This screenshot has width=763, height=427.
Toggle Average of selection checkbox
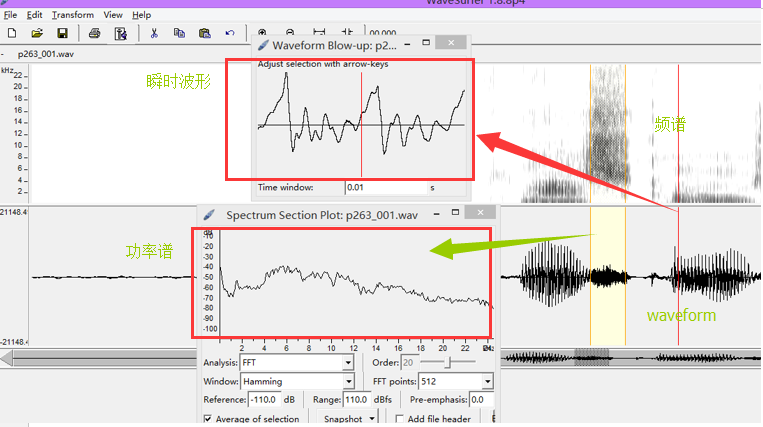pos(208,419)
